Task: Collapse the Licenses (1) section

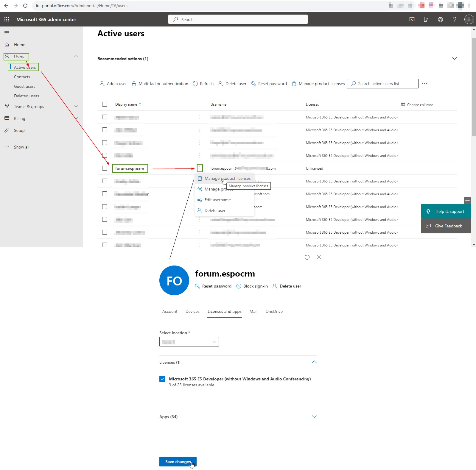Action: [314, 362]
